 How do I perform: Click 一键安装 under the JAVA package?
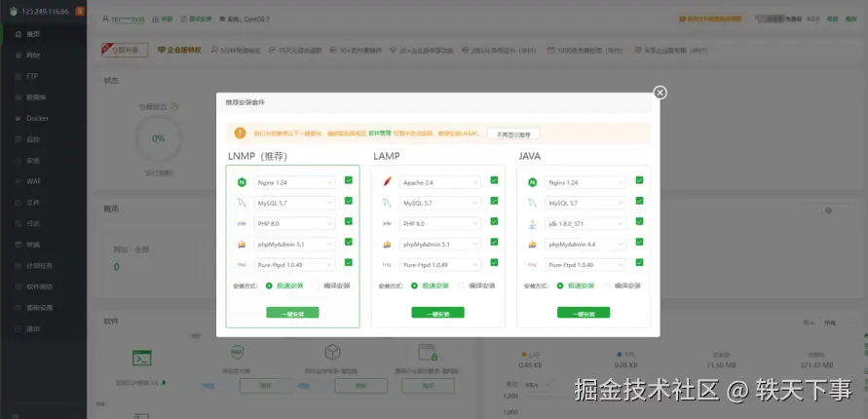[584, 313]
